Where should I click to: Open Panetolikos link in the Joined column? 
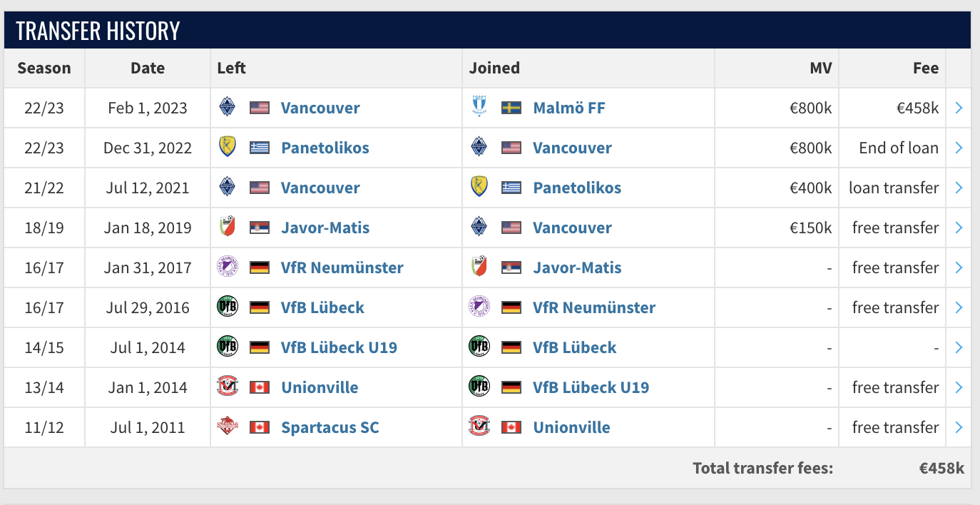[577, 188]
